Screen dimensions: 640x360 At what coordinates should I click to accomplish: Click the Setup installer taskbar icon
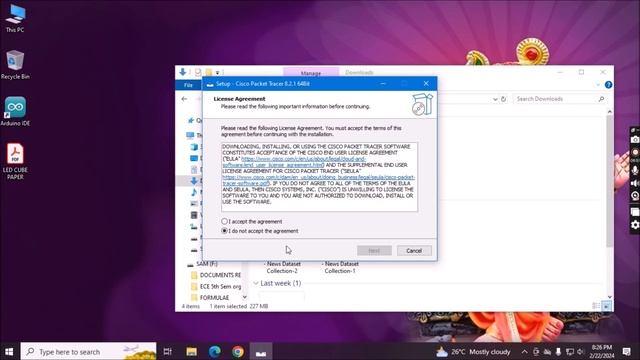pos(261,351)
